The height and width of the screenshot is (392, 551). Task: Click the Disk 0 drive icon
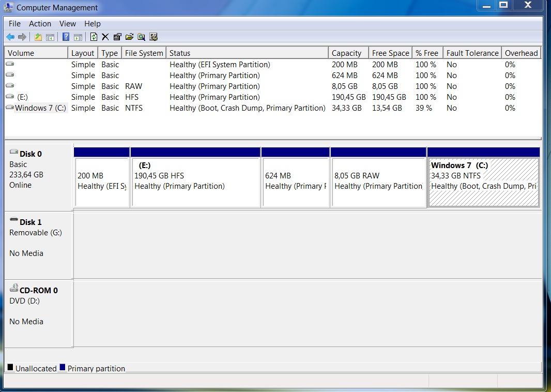click(14, 152)
